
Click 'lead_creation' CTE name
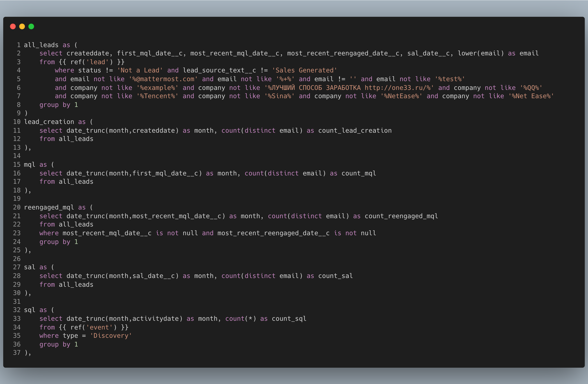(x=49, y=122)
